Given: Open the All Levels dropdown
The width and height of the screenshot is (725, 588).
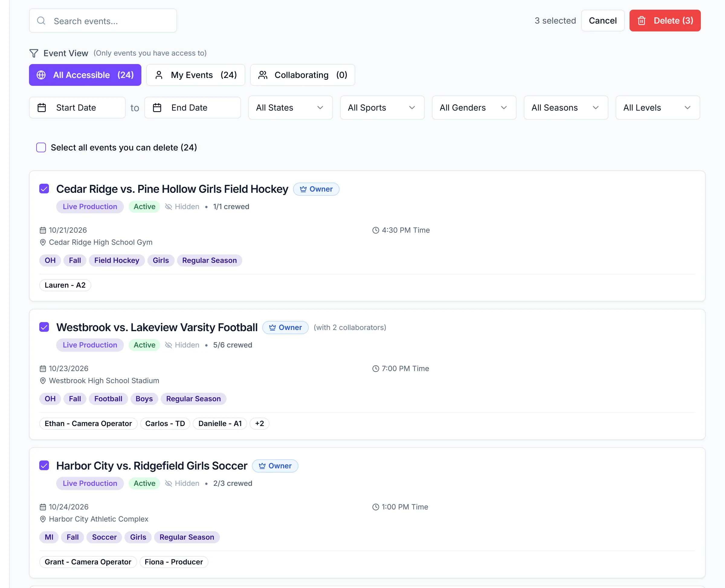Looking at the screenshot, I should pos(657,108).
